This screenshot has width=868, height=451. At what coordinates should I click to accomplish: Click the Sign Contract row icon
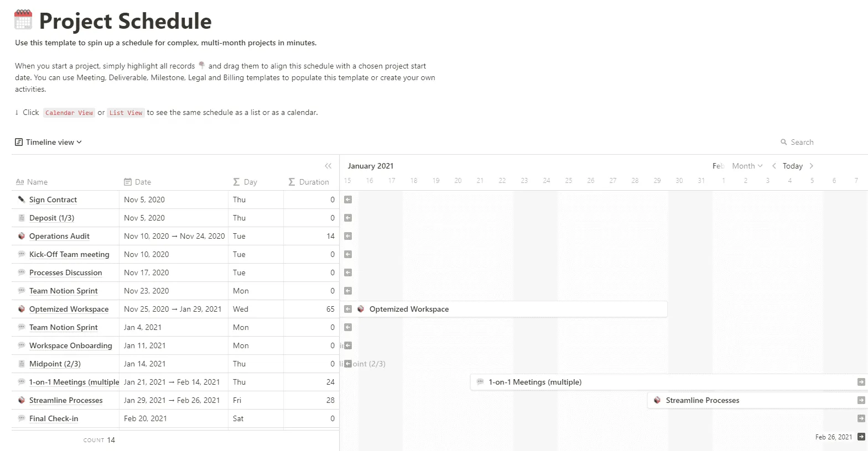(x=22, y=200)
